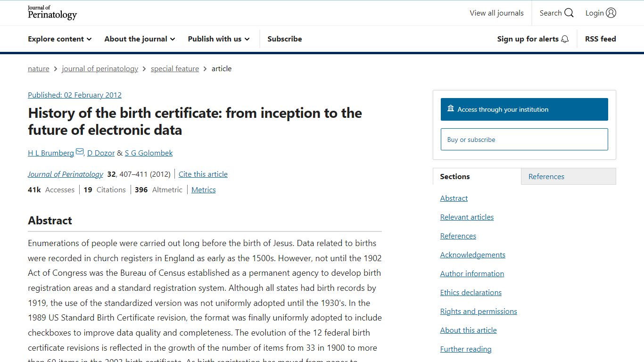Open author S G Golombek
This screenshot has width=644, height=362.
[x=149, y=153]
